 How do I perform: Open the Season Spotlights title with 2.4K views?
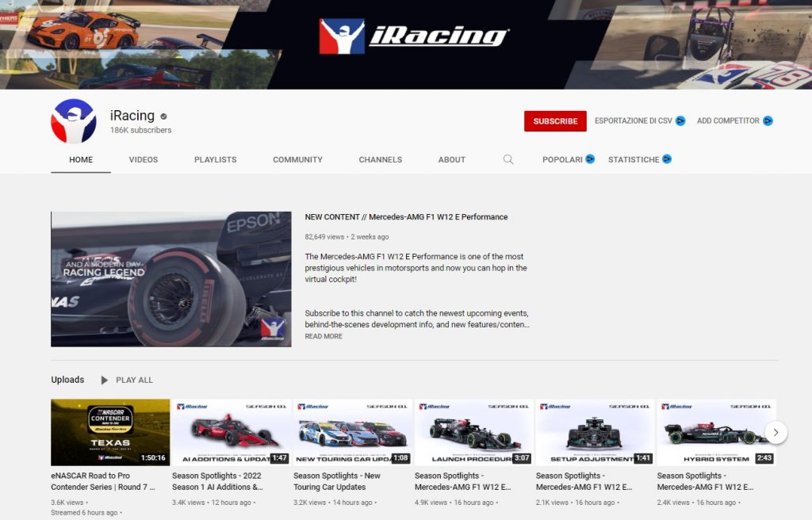tap(705, 481)
